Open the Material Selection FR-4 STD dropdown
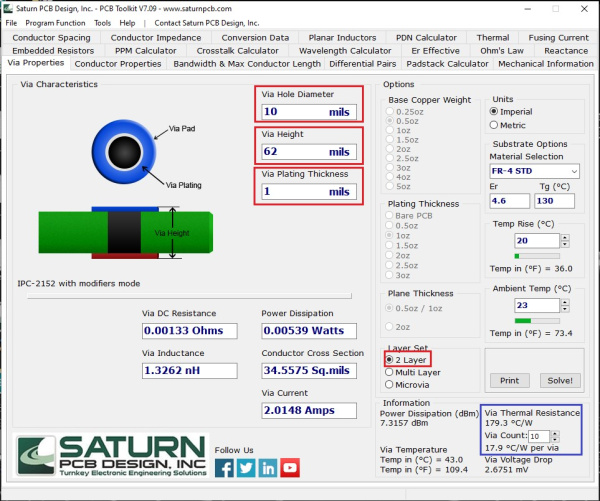Screen dimensions: 600x501 coord(534,171)
